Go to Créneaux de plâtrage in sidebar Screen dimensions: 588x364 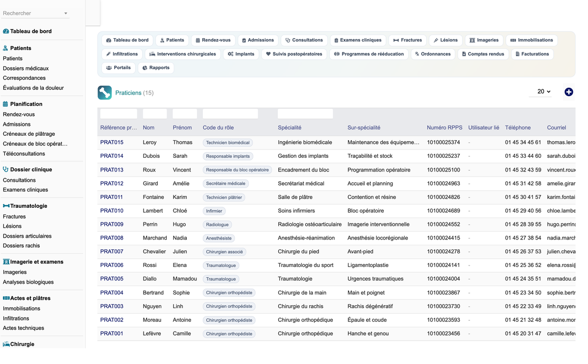pyautogui.click(x=29, y=134)
